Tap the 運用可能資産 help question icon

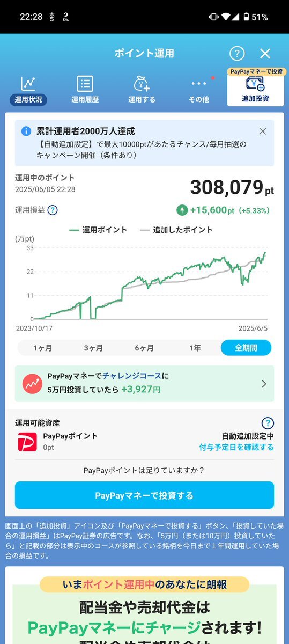(268, 423)
